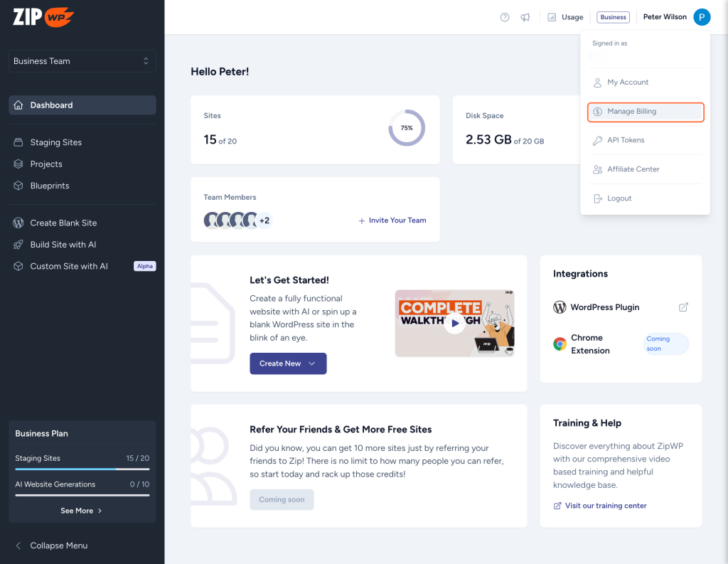Click Invite Your Team link
Screen dimensions: 728x564
tap(392, 220)
